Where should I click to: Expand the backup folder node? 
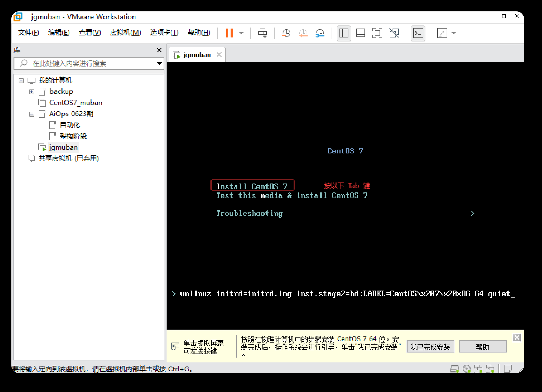pos(32,92)
